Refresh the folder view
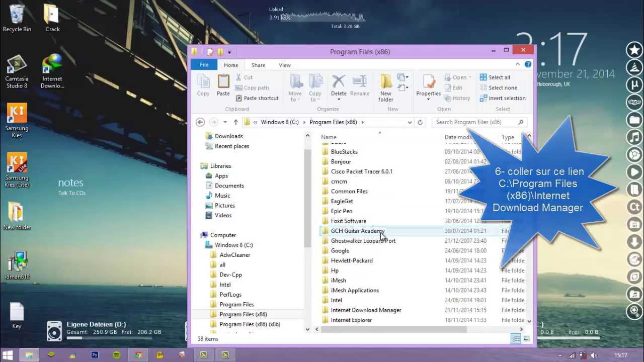Viewport: 644px width, 362px height. [420, 122]
